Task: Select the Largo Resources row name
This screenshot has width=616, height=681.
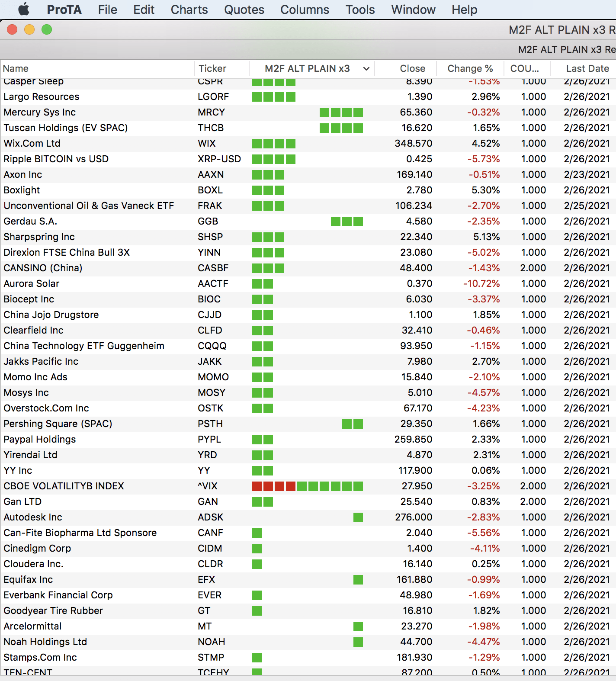Action: [x=42, y=96]
